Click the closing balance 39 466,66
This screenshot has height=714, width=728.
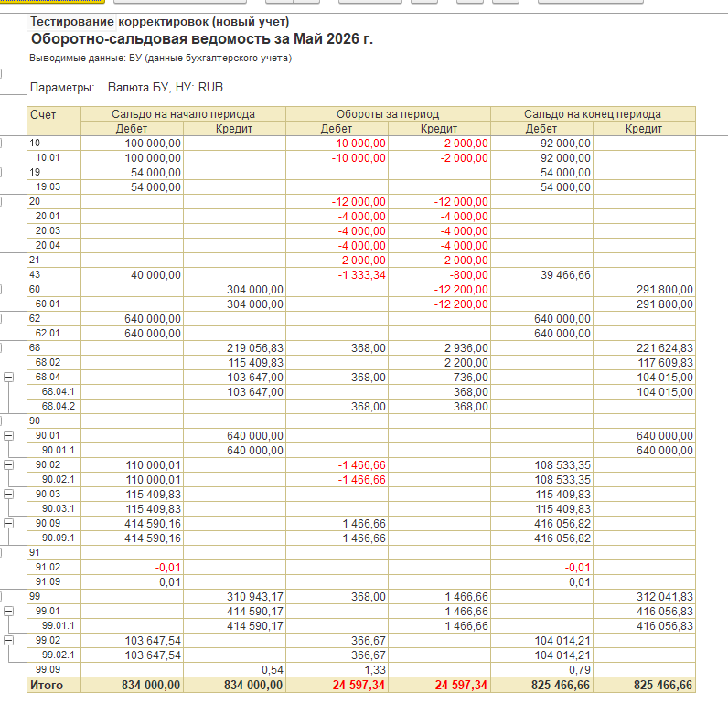tap(565, 275)
